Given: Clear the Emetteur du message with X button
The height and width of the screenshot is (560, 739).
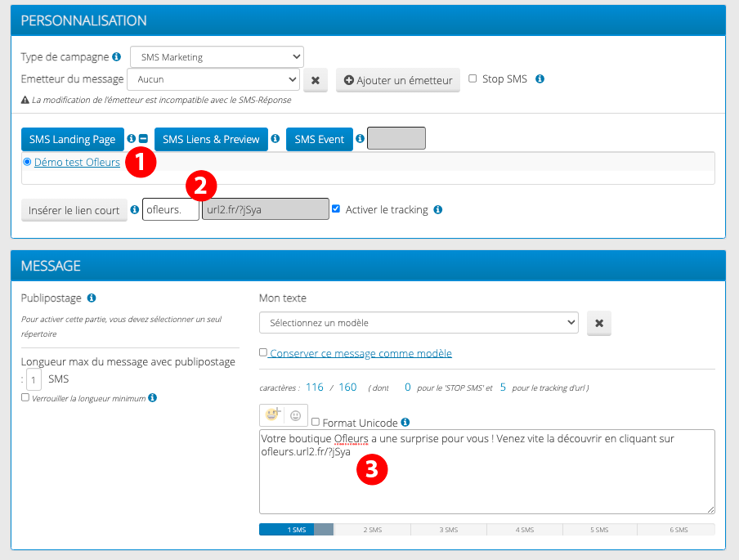Looking at the screenshot, I should (316, 80).
